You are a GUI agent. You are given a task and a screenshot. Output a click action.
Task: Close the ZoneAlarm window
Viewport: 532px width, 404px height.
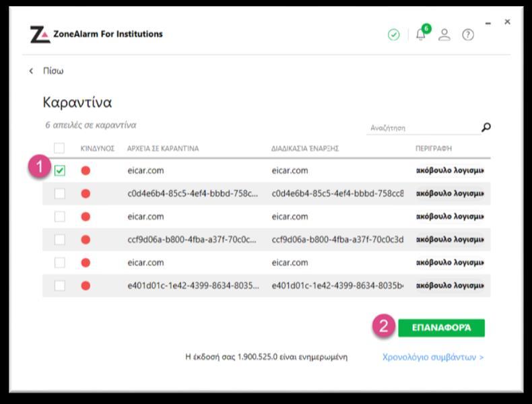tap(507, 22)
